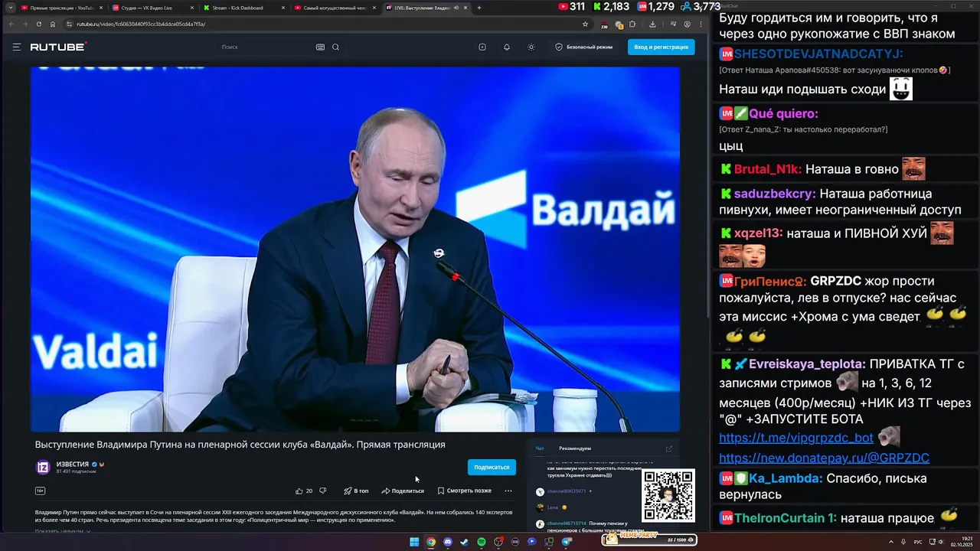Open the Rutube logo homepage
The width and height of the screenshot is (980, 551).
coord(58,47)
